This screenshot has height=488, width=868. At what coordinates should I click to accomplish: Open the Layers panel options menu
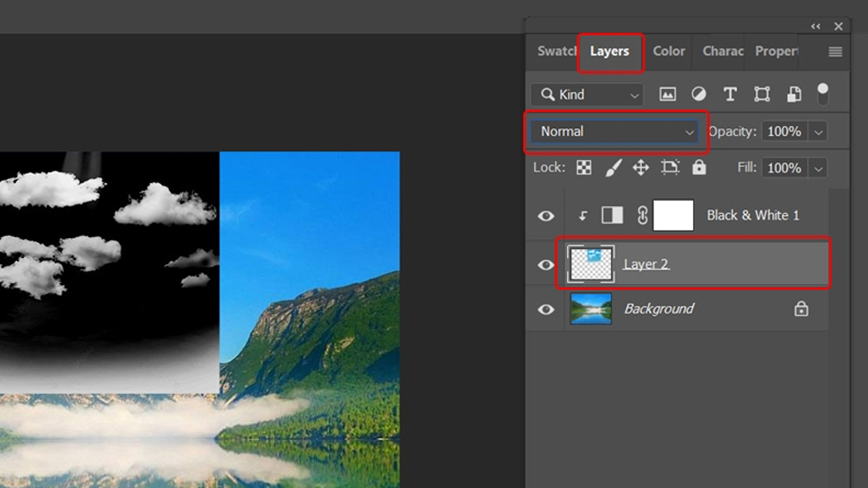835,51
